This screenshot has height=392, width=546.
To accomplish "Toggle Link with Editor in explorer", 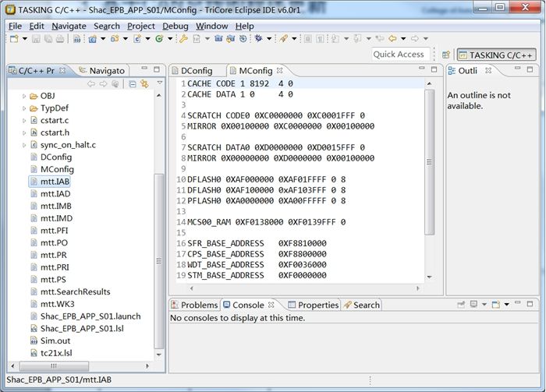I will pos(144,83).
